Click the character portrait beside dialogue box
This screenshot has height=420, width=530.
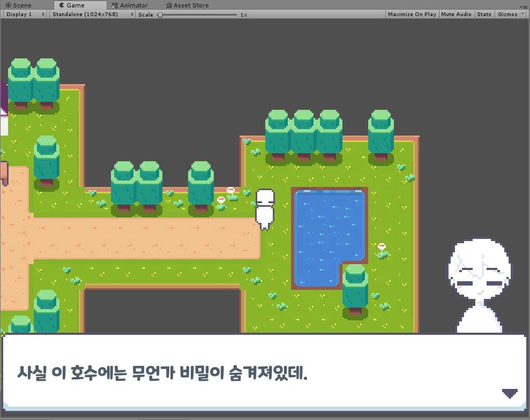(480, 286)
